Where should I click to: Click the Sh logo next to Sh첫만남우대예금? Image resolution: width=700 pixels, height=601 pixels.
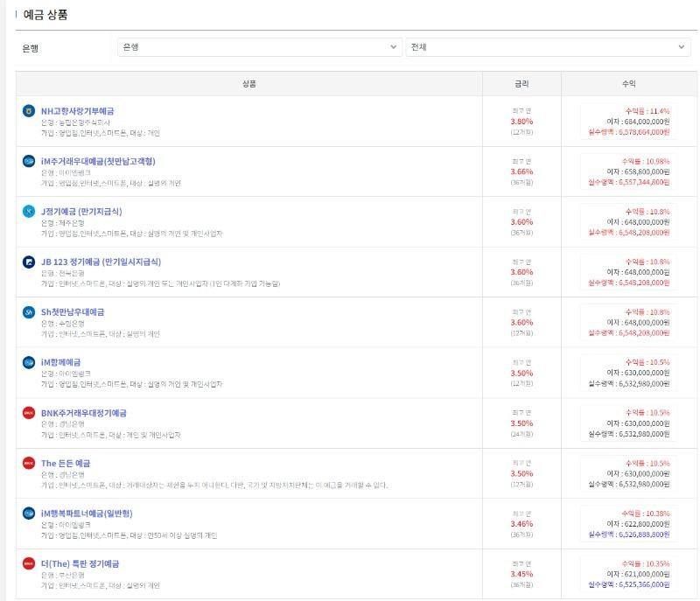click(x=29, y=312)
